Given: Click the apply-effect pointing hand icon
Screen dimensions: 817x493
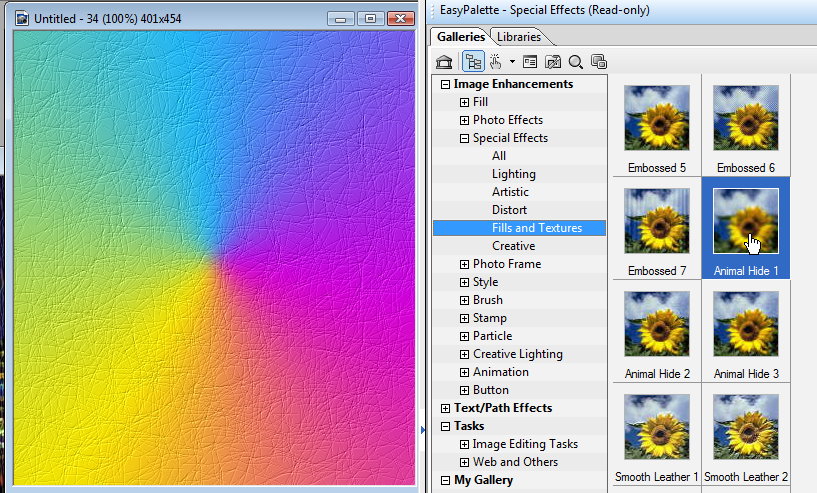Looking at the screenshot, I should (495, 62).
